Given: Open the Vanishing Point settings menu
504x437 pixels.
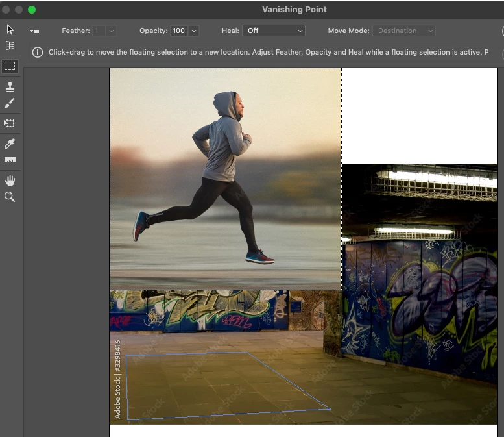Looking at the screenshot, I should [34, 31].
